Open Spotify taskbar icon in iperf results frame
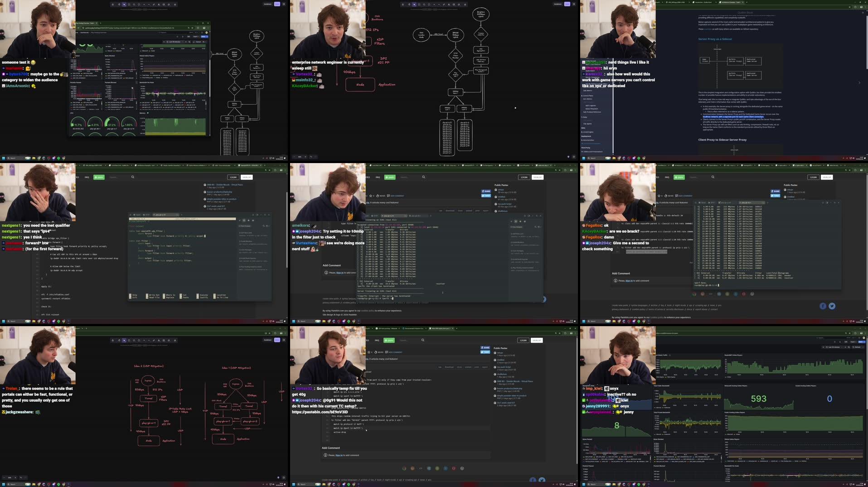This screenshot has height=487, width=868. (x=639, y=321)
